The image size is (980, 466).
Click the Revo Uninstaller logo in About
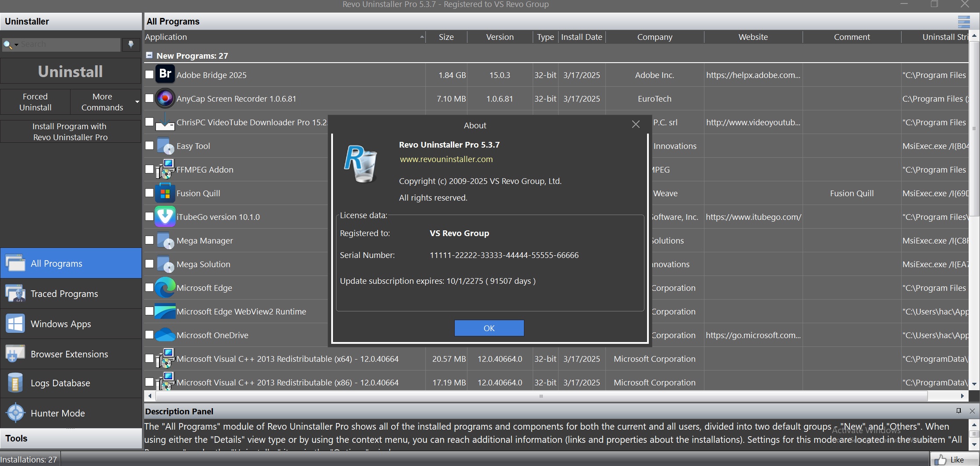[x=361, y=164]
